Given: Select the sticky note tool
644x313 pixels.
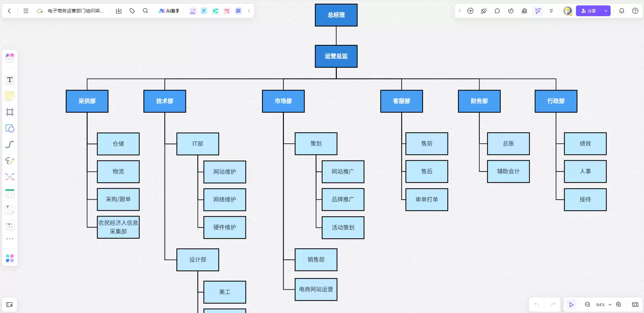Looking at the screenshot, I should click(x=10, y=96).
